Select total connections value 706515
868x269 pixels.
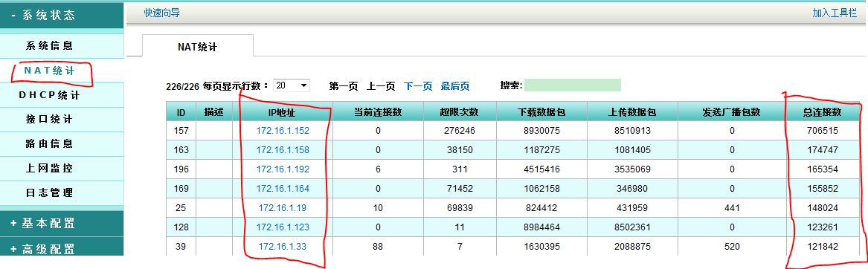pyautogui.click(x=823, y=132)
